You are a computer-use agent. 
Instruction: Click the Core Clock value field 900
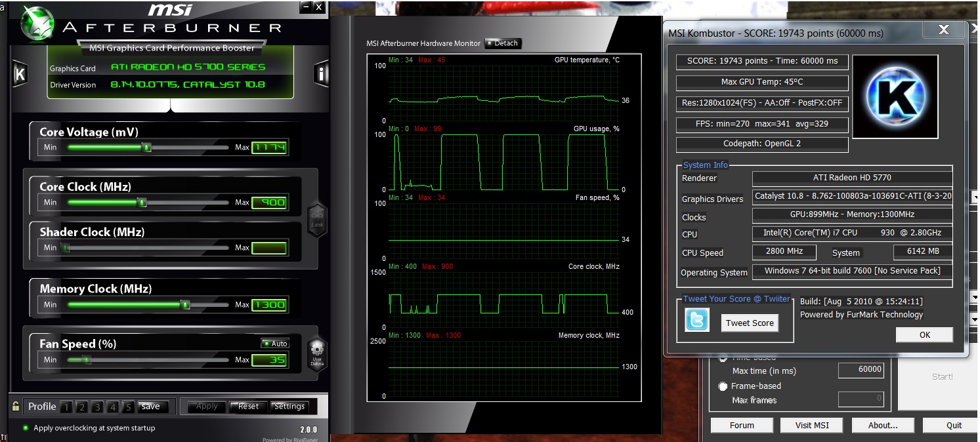269,202
